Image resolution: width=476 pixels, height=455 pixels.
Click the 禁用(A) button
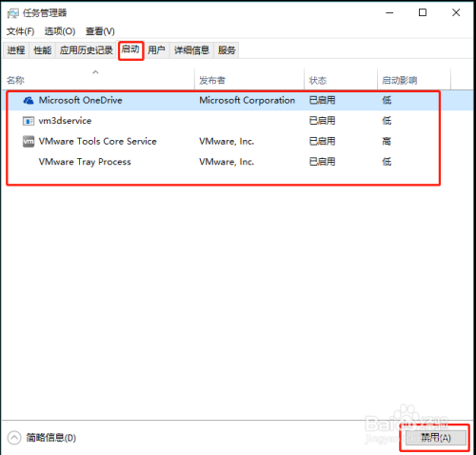[x=436, y=438]
